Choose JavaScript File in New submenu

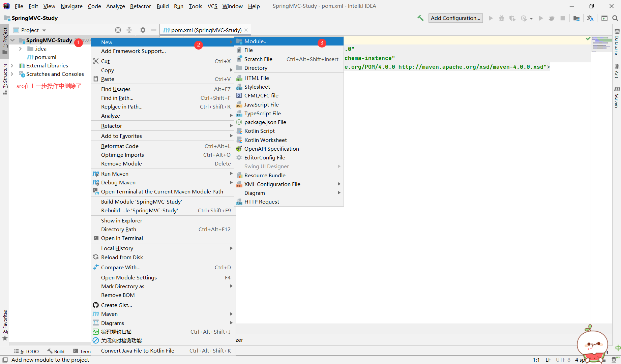(289, 104)
